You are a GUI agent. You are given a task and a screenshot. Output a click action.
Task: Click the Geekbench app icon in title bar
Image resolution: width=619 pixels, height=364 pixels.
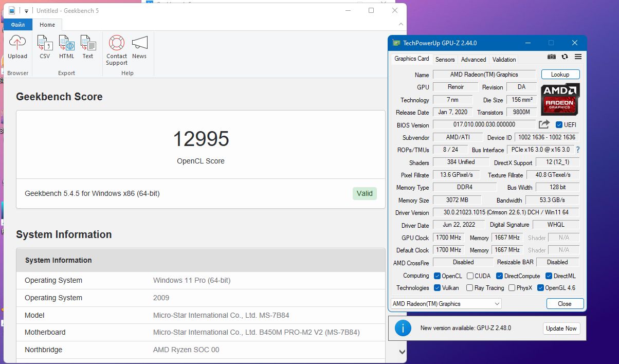12,10
